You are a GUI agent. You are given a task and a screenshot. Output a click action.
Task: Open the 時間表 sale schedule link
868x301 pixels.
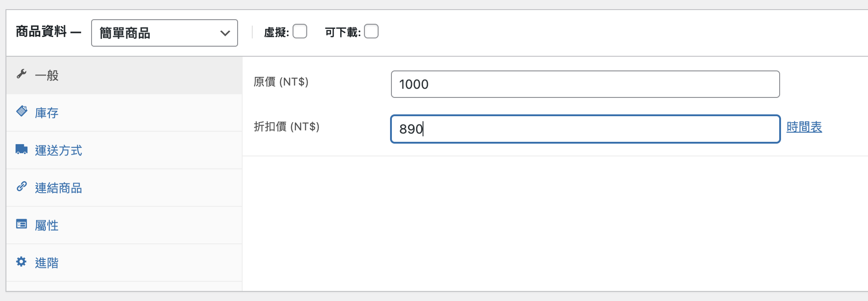point(803,127)
